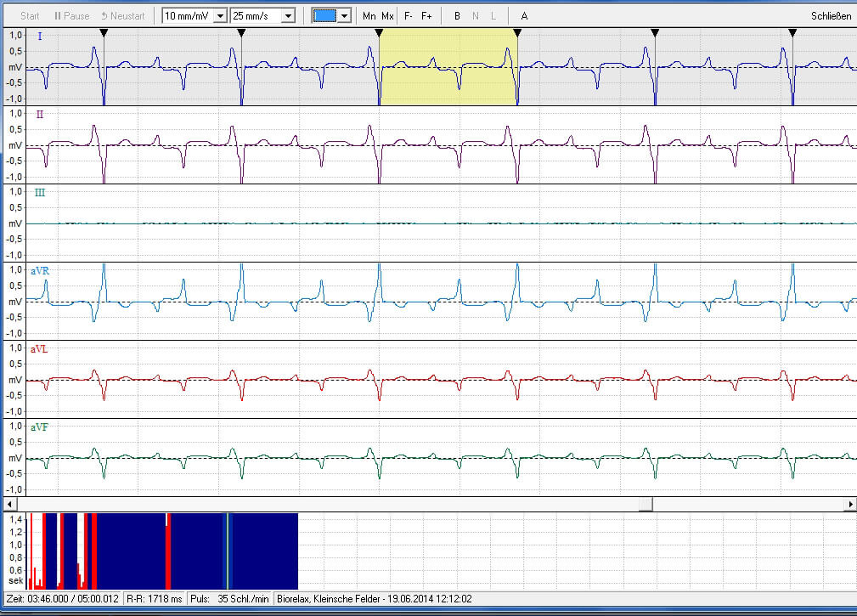The width and height of the screenshot is (857, 616).
Task: Click the left scrollbar arrow
Action: 10,504
